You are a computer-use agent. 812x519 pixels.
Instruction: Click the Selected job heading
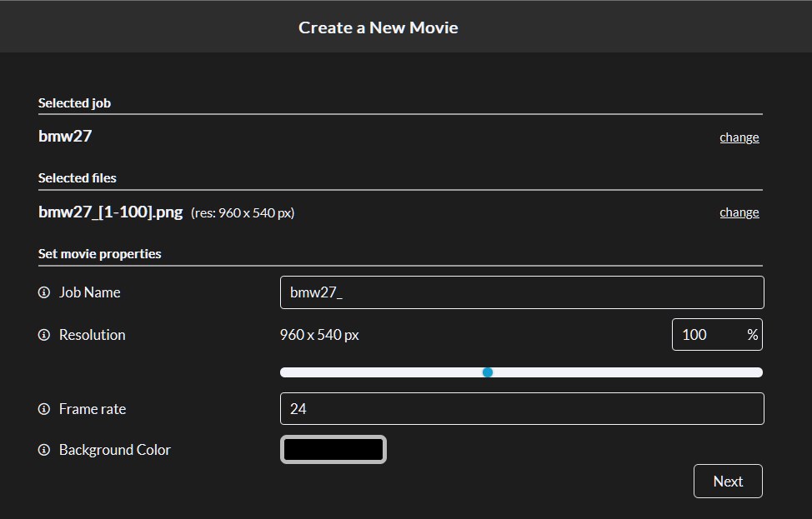pos(74,103)
